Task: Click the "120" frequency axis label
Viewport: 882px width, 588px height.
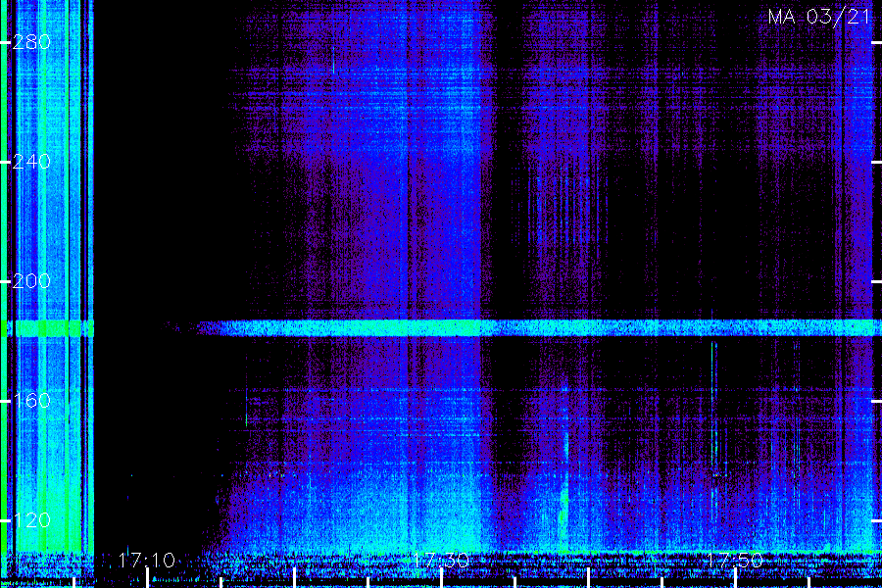Action: click(x=31, y=520)
